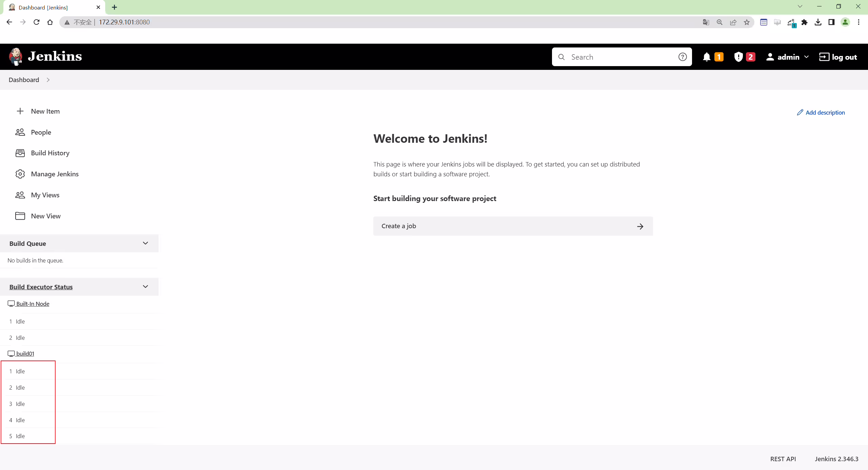
Task: Click the Build History tray icon
Action: [20, 153]
